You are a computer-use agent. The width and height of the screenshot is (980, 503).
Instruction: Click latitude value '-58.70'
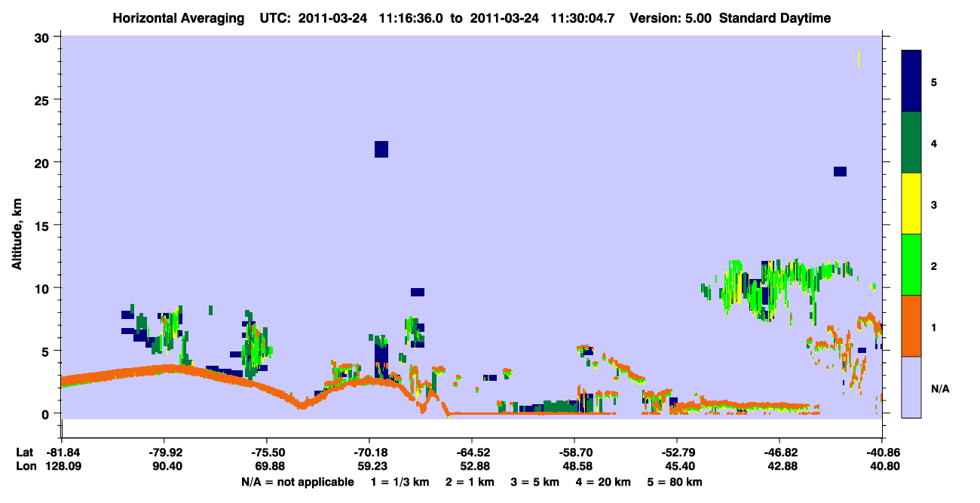[574, 452]
